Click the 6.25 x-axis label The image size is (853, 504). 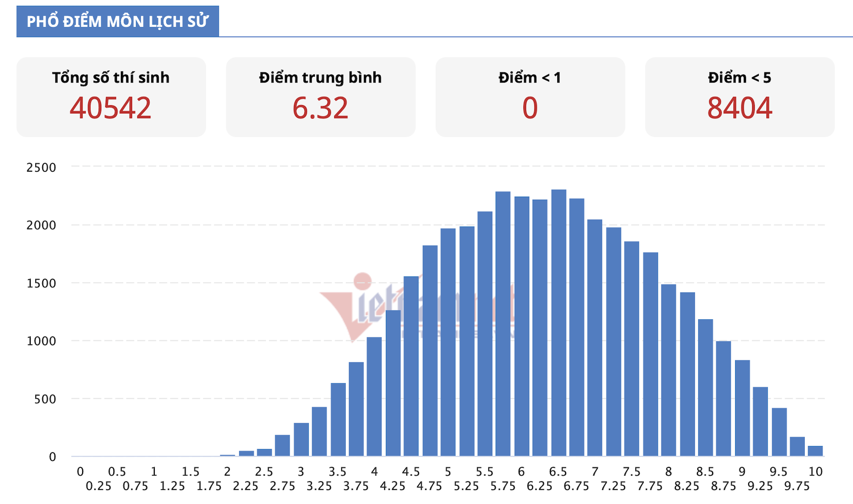(x=539, y=486)
